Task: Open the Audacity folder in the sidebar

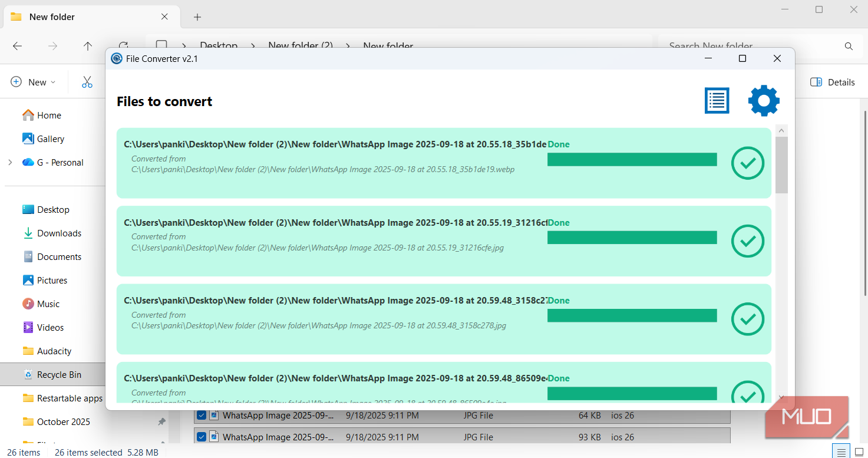Action: click(x=47, y=351)
